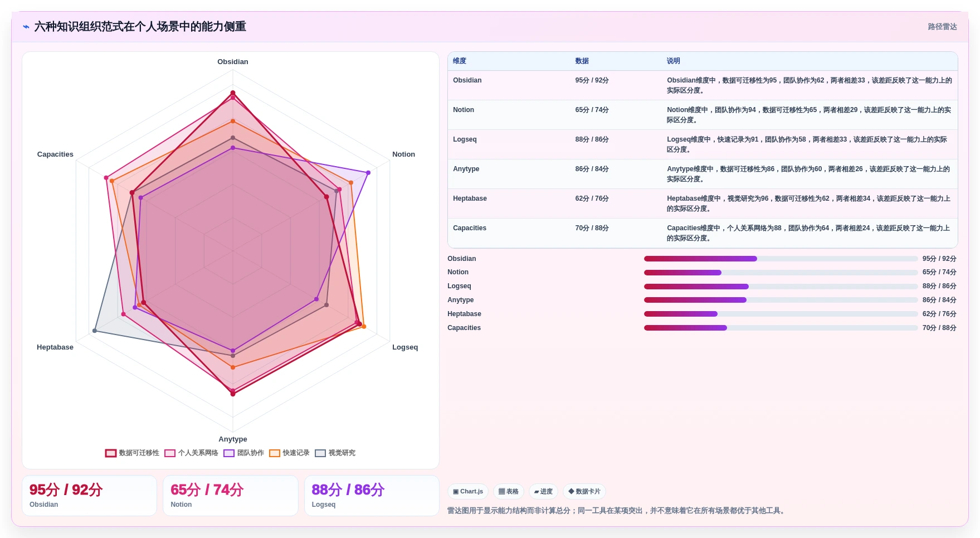Viewport: 980px width, 538px height.
Task: Click the 70分 / 88分 table cell
Action: coord(592,228)
